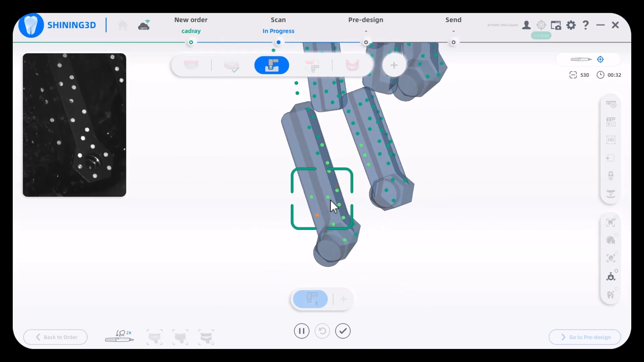Pause the scan in progress
The height and width of the screenshot is (362, 644).
301,331
